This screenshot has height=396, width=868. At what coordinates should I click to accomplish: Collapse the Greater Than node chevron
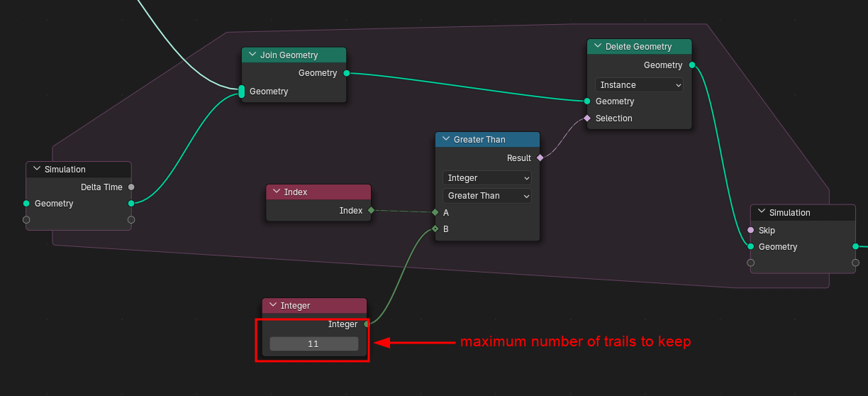click(445, 140)
